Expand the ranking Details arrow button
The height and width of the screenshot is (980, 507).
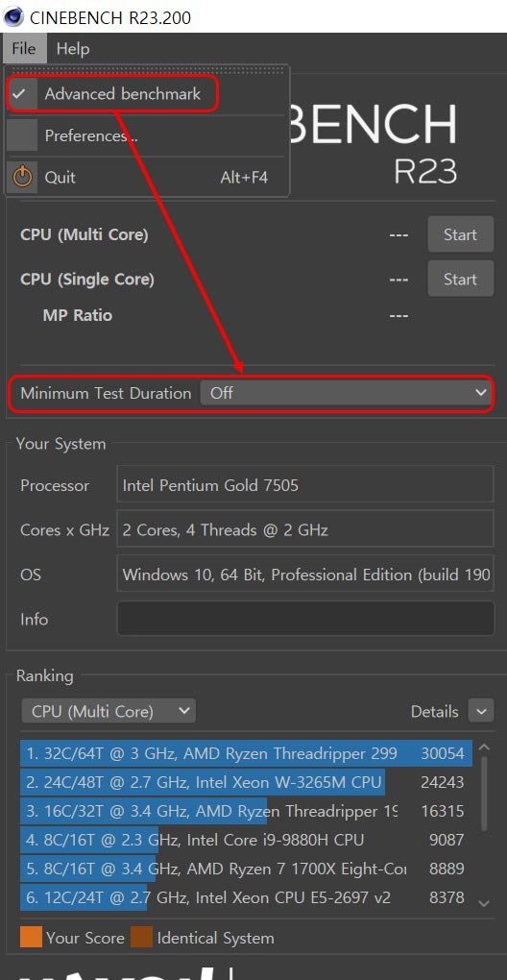[481, 711]
